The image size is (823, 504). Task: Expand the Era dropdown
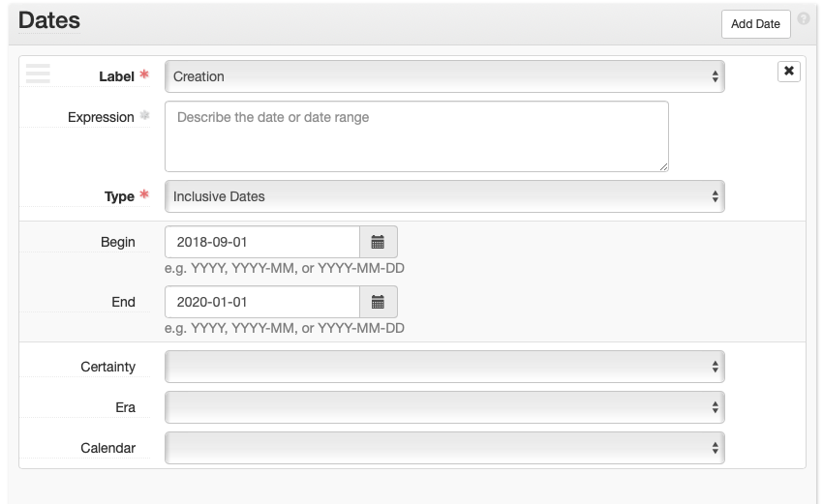pyautogui.click(x=444, y=407)
